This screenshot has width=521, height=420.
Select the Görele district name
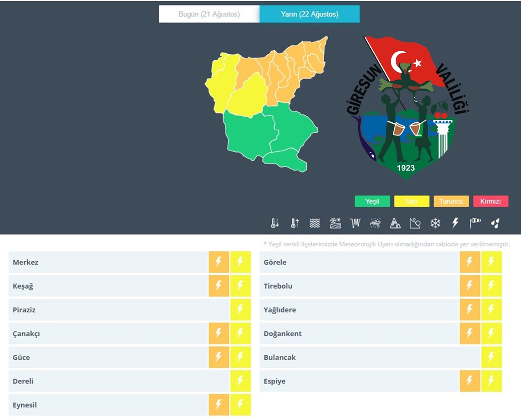[275, 262]
